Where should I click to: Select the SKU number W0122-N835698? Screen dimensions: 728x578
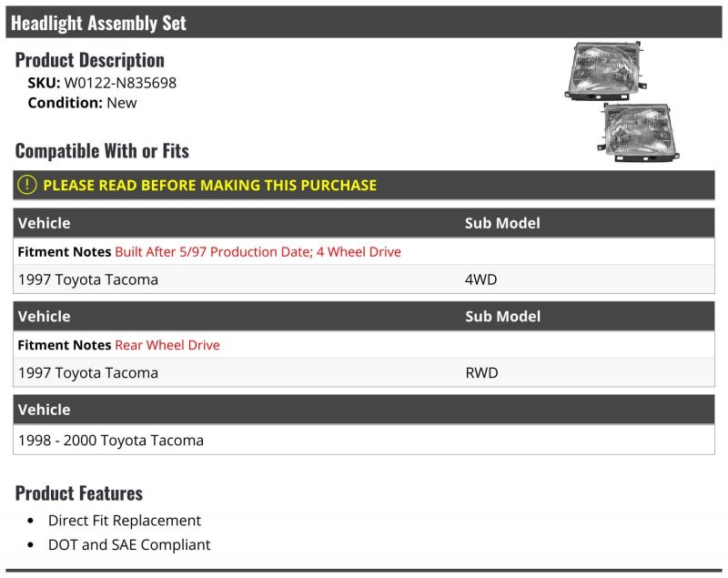[120, 83]
